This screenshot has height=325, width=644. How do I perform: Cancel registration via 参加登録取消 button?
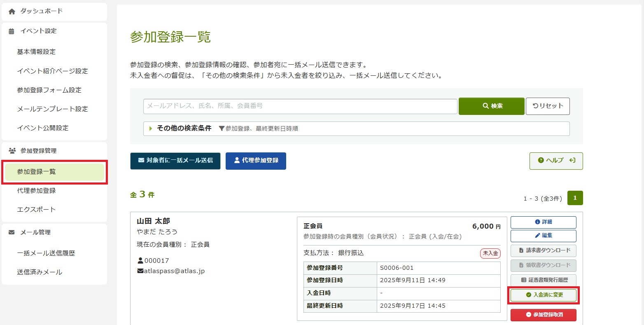pyautogui.click(x=544, y=315)
